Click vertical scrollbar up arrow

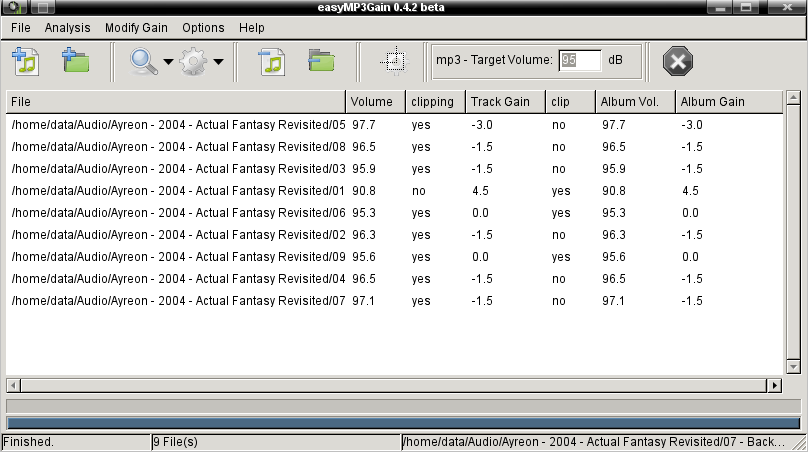click(794, 96)
